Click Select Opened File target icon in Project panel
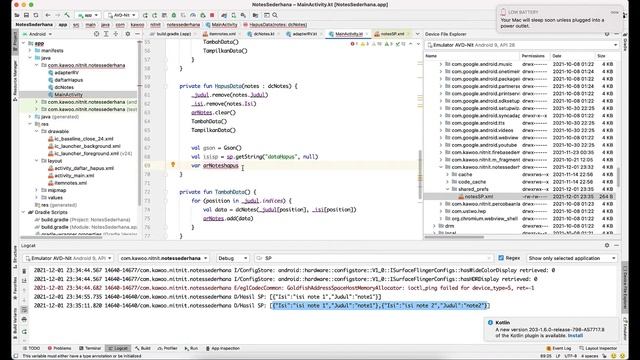 pyautogui.click(x=97, y=34)
